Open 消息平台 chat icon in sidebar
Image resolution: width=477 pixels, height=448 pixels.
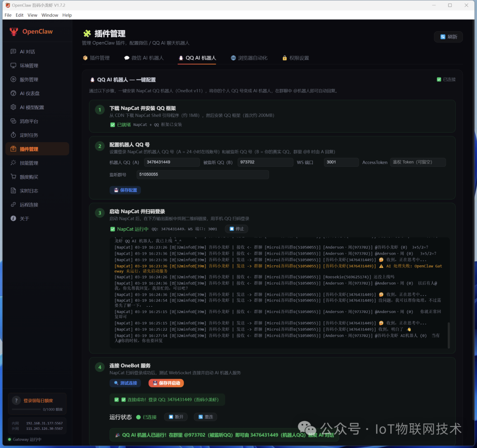tap(13, 121)
